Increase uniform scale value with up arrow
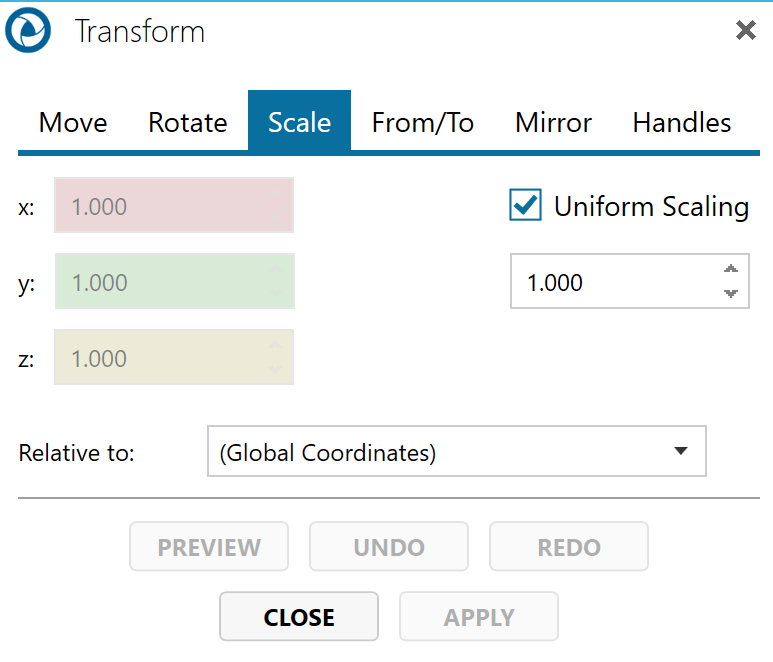The width and height of the screenshot is (773, 662). 731,270
